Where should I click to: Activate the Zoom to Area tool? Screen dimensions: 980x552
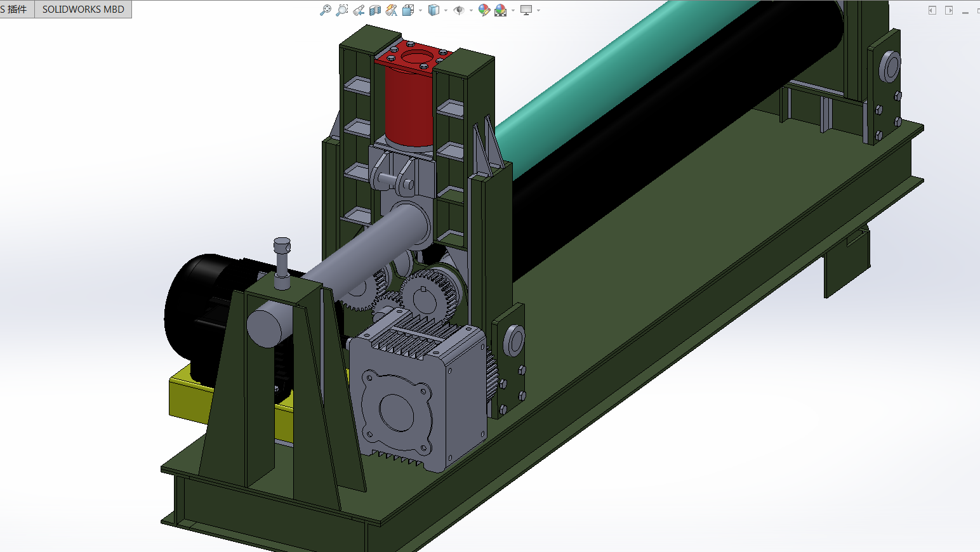342,10
